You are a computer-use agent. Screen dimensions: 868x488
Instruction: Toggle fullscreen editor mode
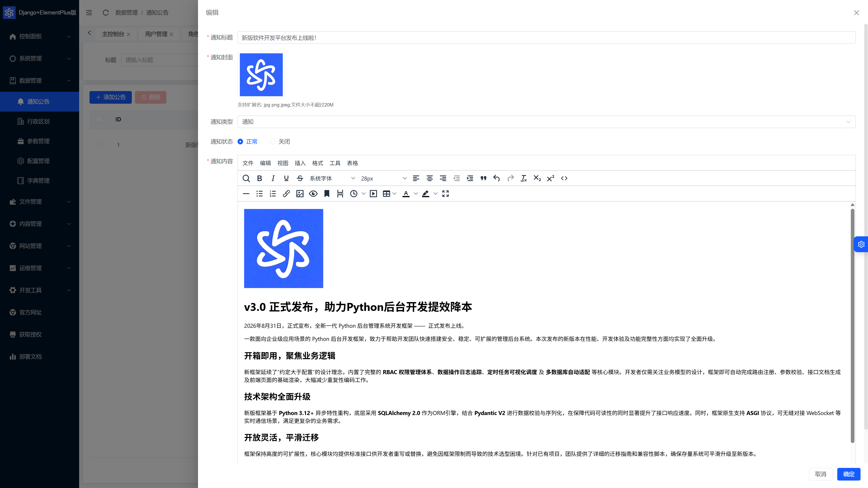[x=446, y=194]
